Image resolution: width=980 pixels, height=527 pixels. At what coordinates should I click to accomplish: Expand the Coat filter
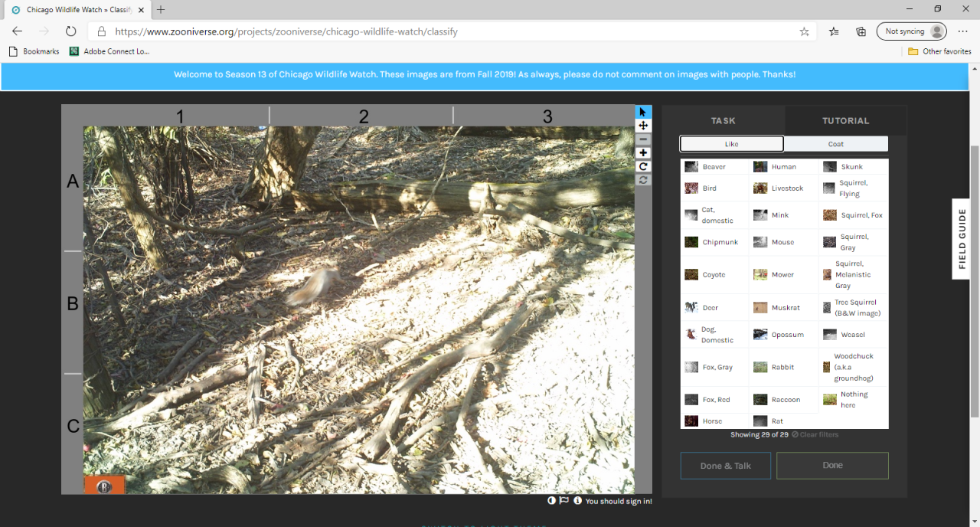coord(835,144)
